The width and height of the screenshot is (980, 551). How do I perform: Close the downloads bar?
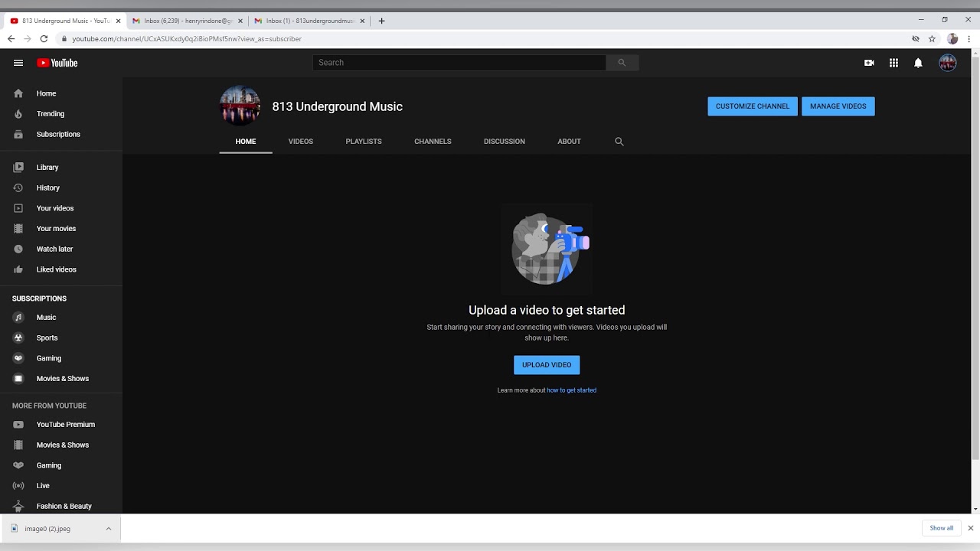pyautogui.click(x=970, y=528)
